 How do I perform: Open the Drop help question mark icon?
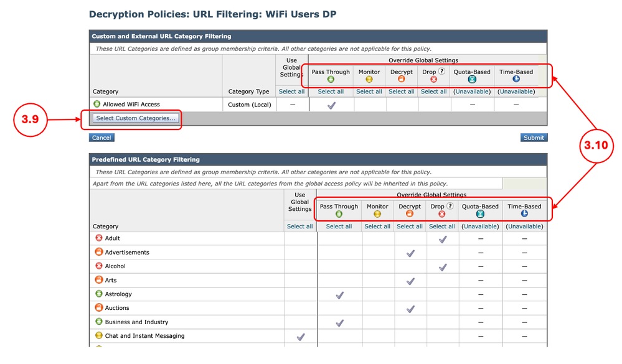coord(441,71)
